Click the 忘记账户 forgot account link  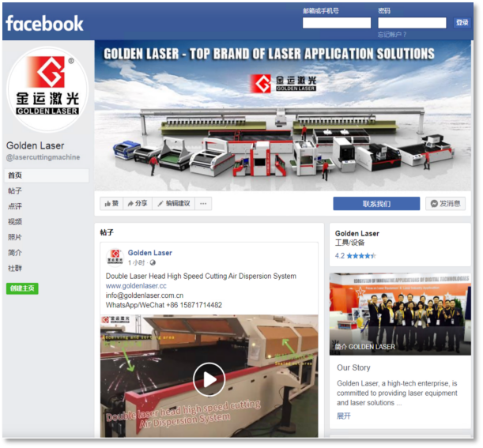tap(392, 35)
